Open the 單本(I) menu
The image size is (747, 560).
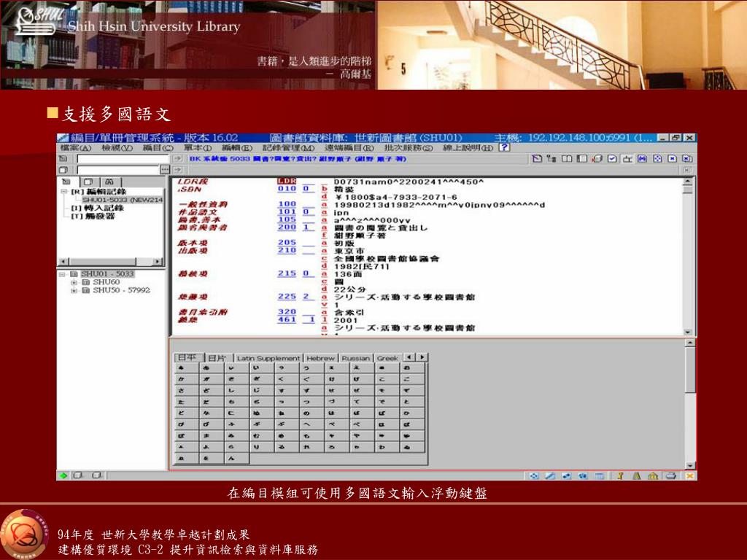click(x=197, y=148)
